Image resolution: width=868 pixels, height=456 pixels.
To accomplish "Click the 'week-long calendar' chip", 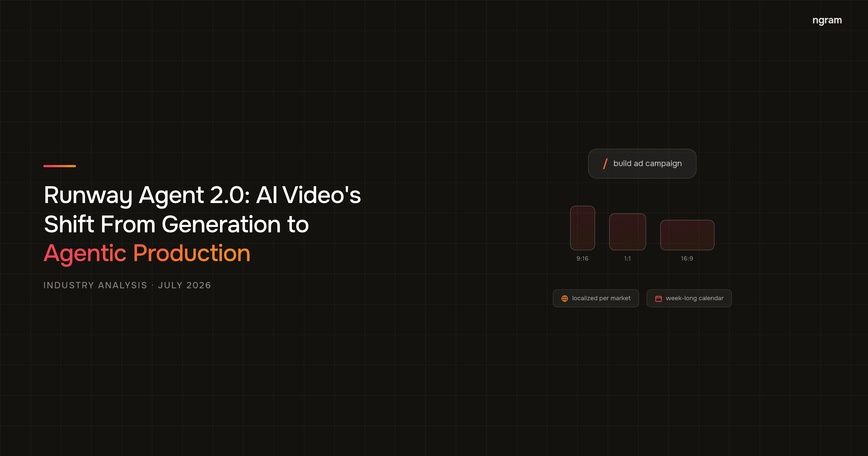I will click(x=689, y=298).
